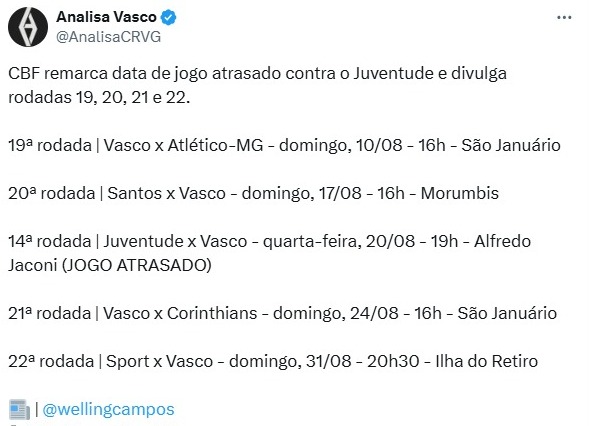Click the @AnalisaCRVG handle
Image resolution: width=590 pixels, height=426 pixels.
click(108, 37)
